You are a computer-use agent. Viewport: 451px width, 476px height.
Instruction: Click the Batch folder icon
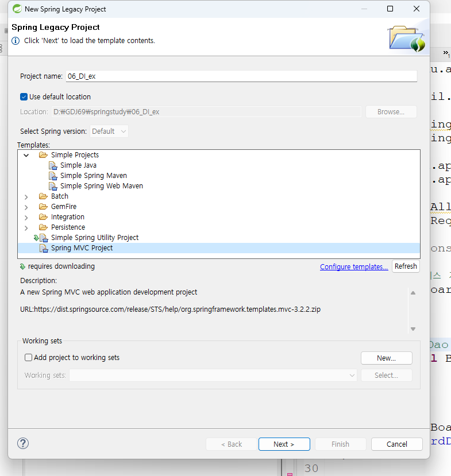(x=44, y=196)
